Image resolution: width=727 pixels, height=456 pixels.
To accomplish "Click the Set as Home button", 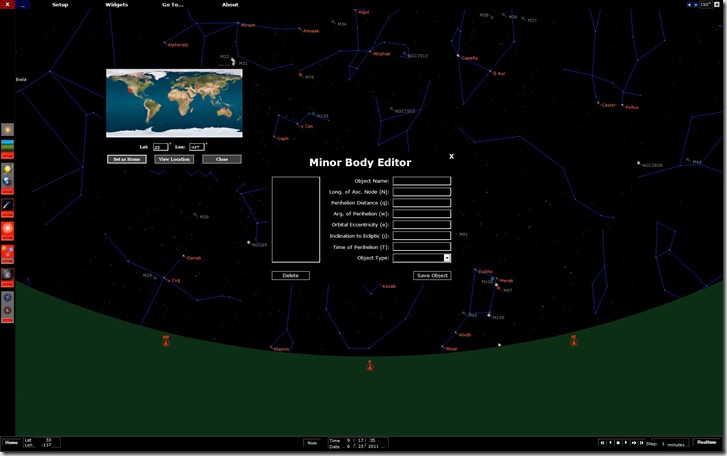I will (x=127, y=159).
